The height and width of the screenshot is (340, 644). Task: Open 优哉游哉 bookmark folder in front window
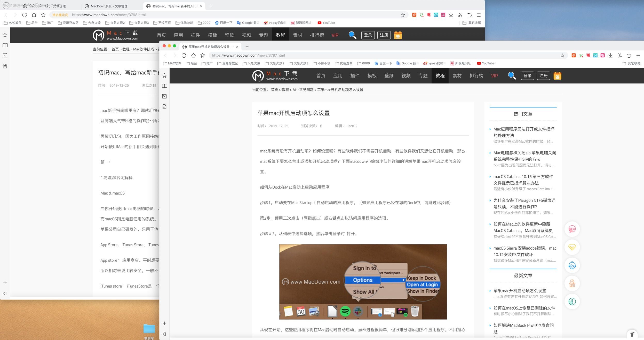click(344, 63)
